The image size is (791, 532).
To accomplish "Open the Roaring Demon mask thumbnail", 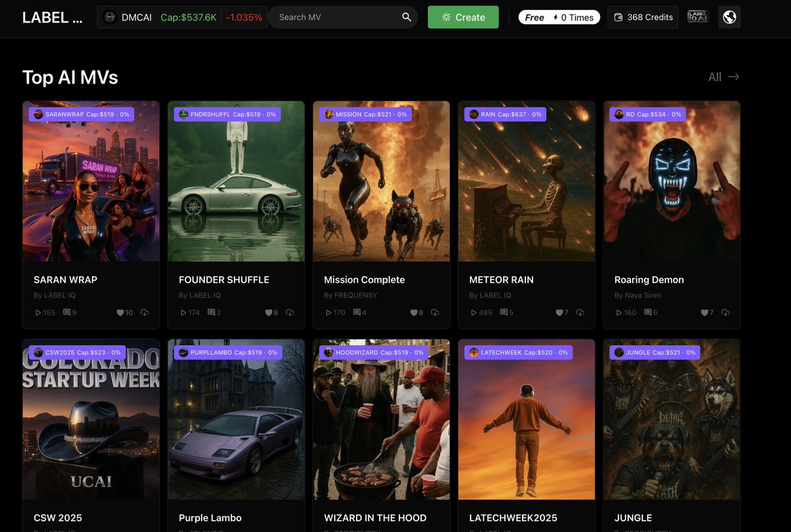I will pyautogui.click(x=672, y=181).
